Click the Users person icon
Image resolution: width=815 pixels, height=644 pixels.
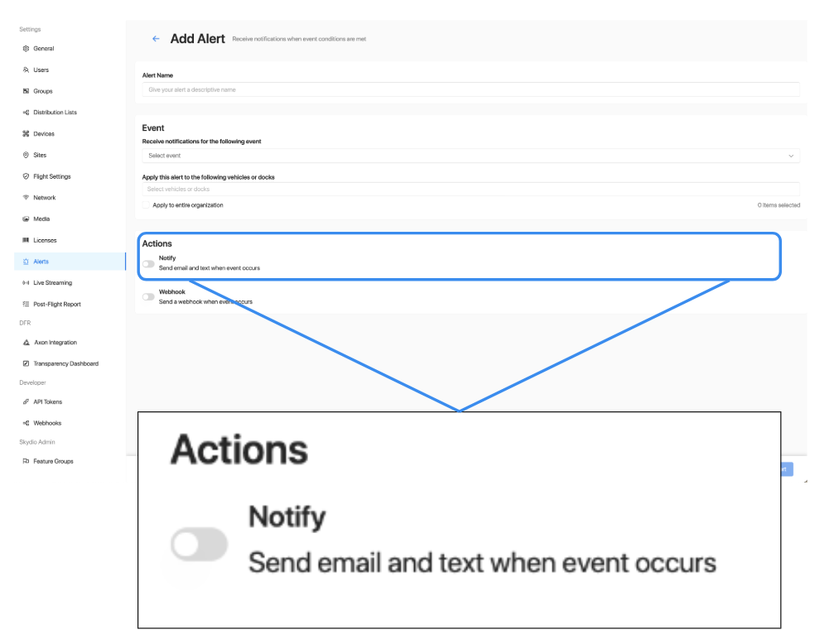26,70
